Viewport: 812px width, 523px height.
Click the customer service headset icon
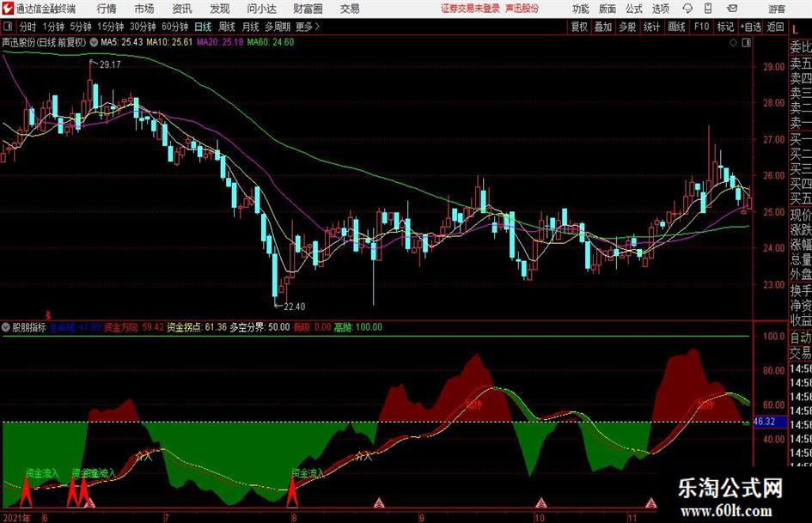[687, 9]
